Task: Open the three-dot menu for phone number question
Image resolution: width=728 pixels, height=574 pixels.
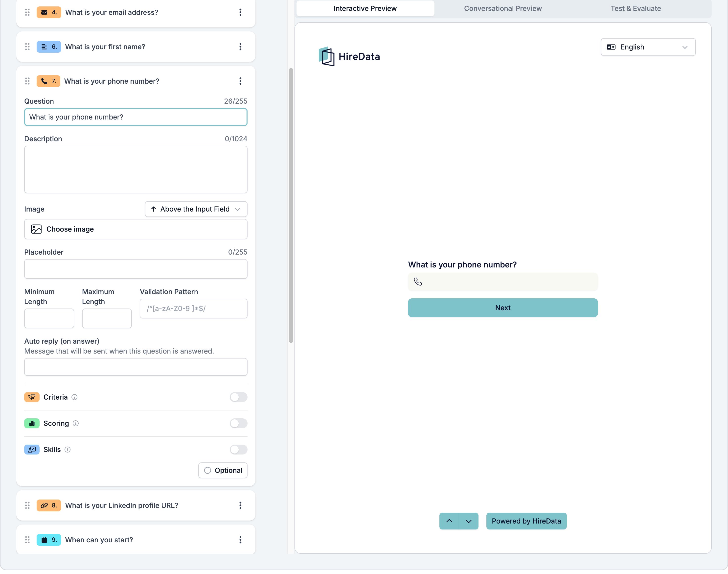Action: (240, 81)
